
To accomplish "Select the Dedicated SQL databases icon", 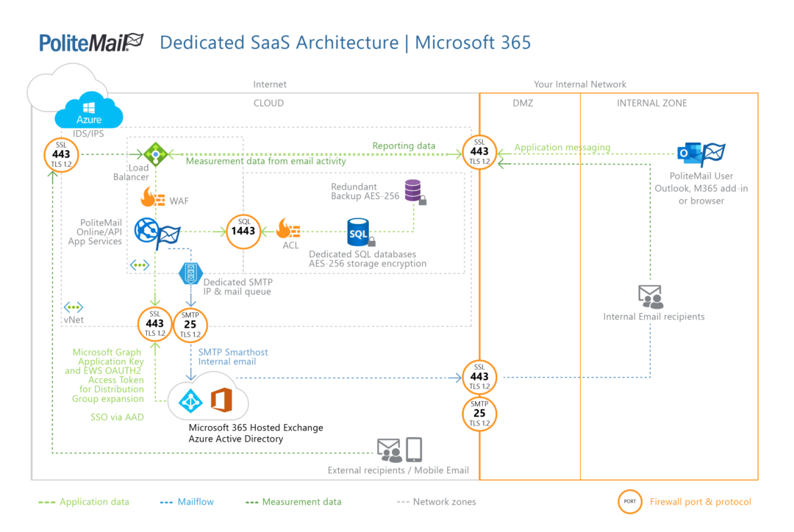I will (360, 232).
